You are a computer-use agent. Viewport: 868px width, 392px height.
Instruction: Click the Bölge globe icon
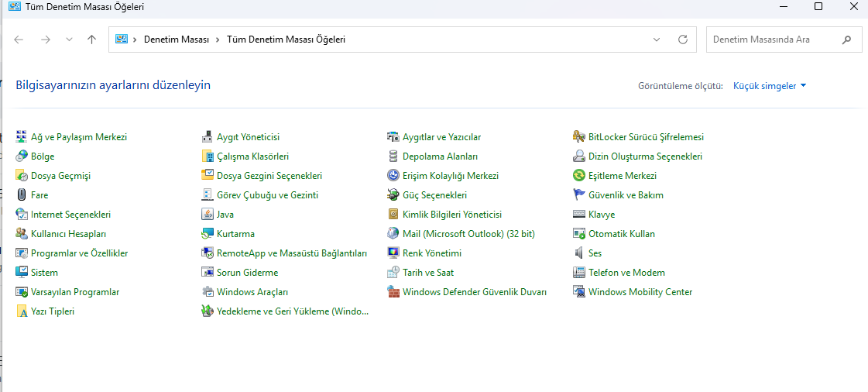(22, 156)
